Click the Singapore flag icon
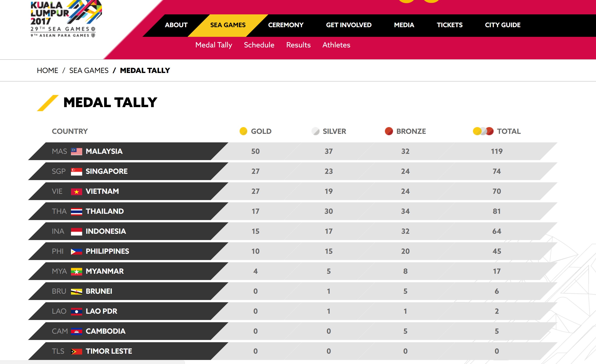This screenshot has width=596, height=364. (x=76, y=172)
